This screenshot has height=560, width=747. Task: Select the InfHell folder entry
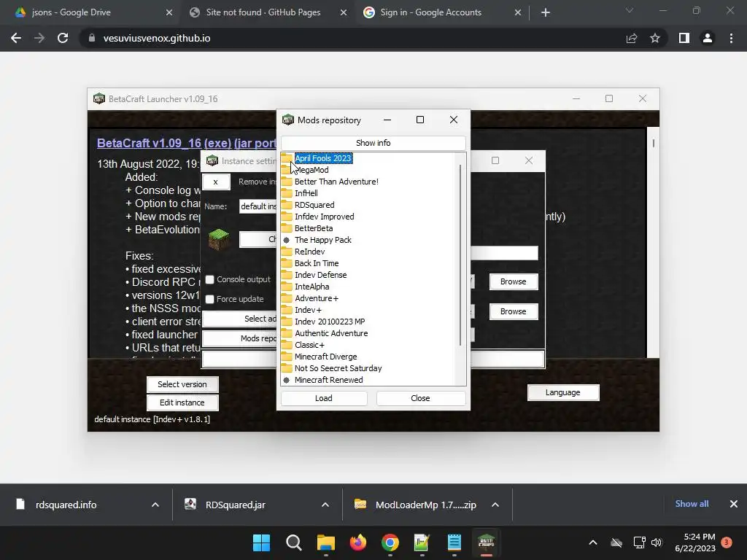pos(306,193)
